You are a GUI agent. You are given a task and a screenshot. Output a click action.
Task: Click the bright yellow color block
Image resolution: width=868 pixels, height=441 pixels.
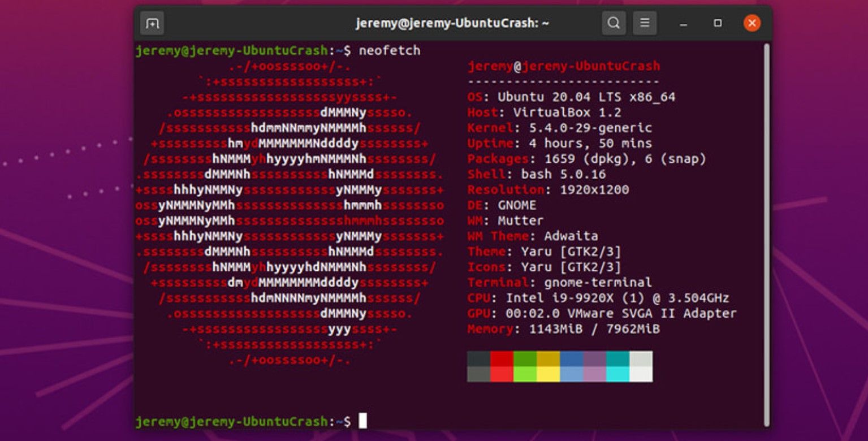click(x=548, y=374)
